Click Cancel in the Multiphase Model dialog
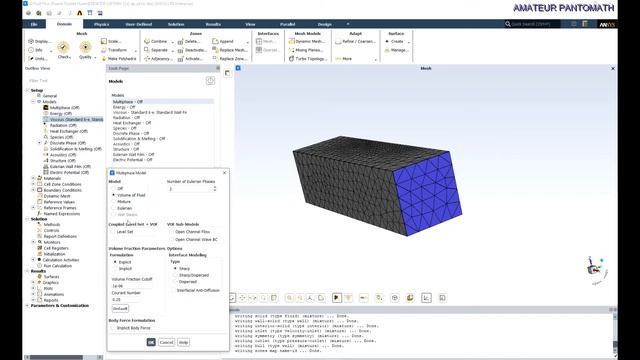Viewport: 640px width, 360px height. tap(167, 342)
